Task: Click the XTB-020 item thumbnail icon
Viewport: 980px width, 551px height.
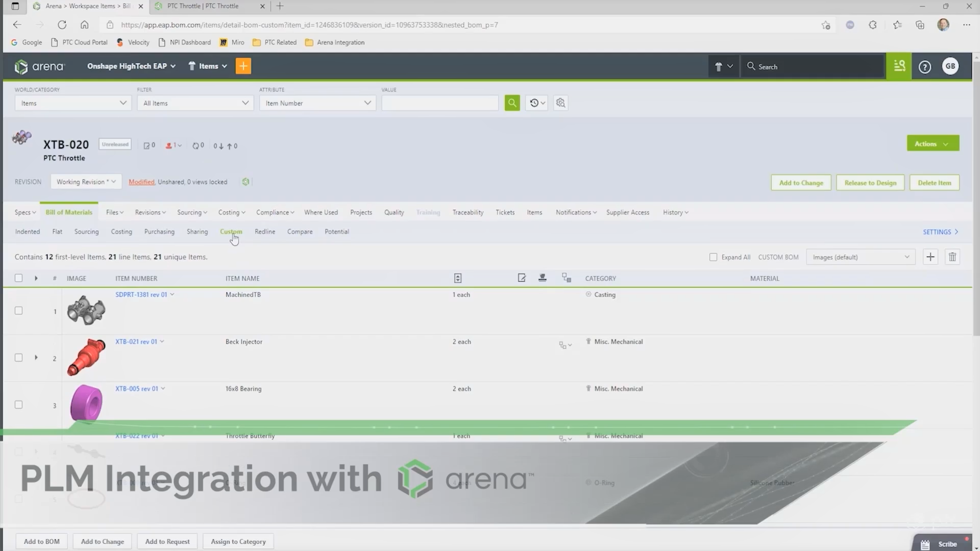Action: pyautogui.click(x=22, y=138)
